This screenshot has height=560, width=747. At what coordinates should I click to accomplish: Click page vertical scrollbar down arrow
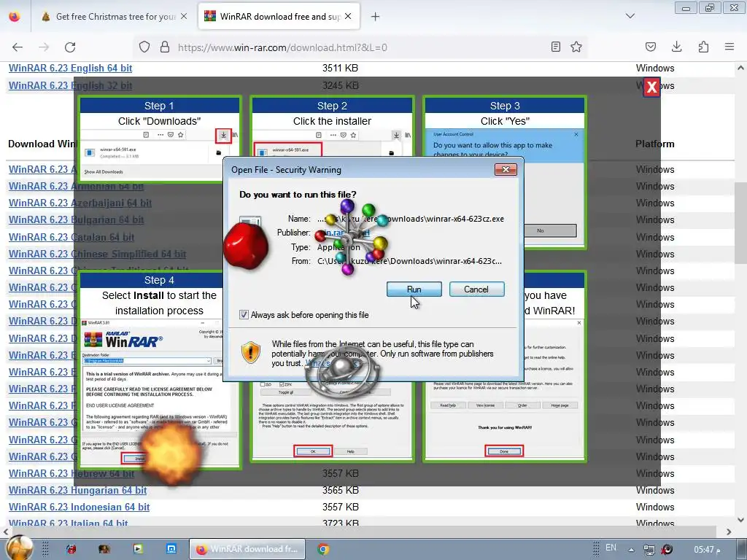(741, 520)
